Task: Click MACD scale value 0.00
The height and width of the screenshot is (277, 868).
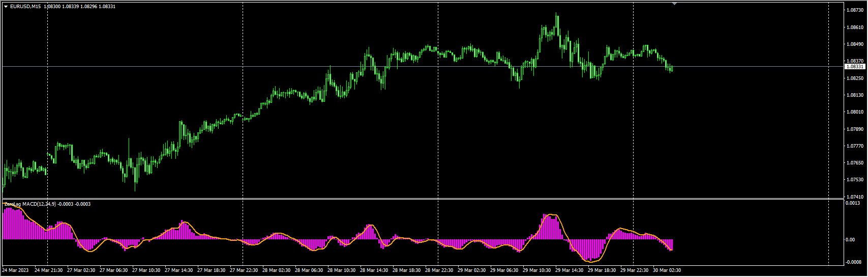Action: (851, 239)
